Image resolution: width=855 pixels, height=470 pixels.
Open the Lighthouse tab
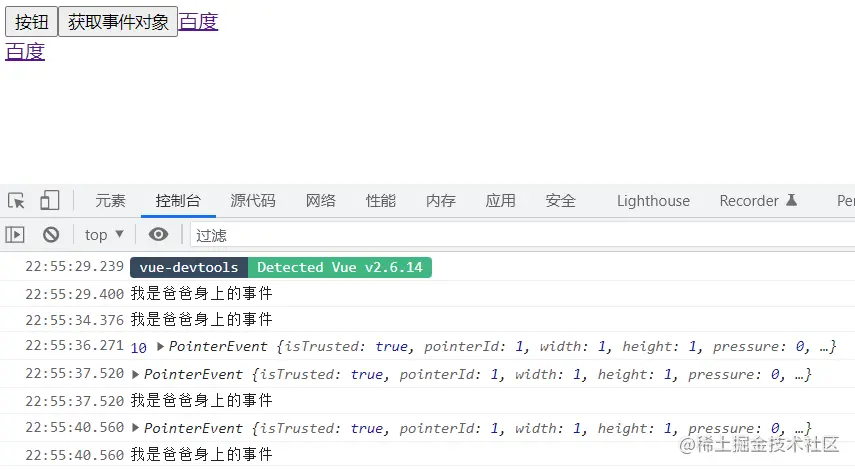[653, 201]
